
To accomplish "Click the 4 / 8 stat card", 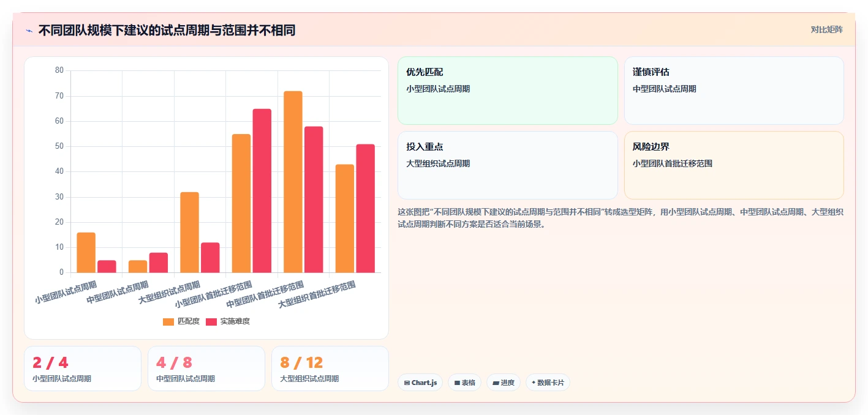I will [x=206, y=368].
